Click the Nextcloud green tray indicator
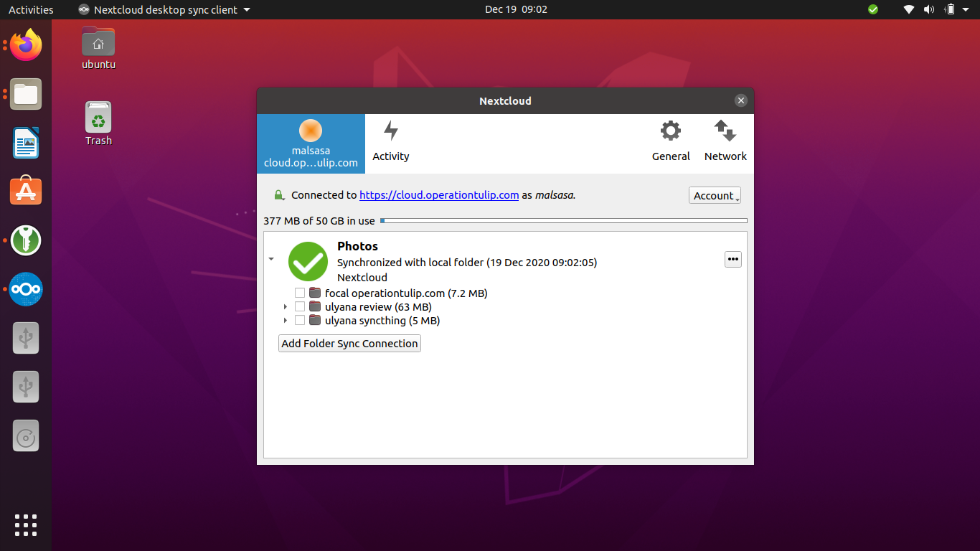This screenshot has width=980, height=551. click(x=873, y=9)
